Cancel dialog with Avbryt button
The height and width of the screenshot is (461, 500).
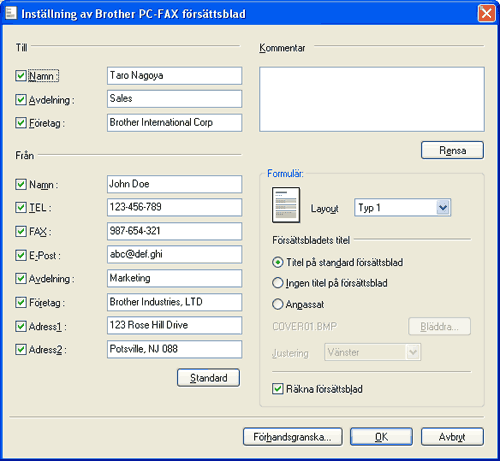point(452,437)
